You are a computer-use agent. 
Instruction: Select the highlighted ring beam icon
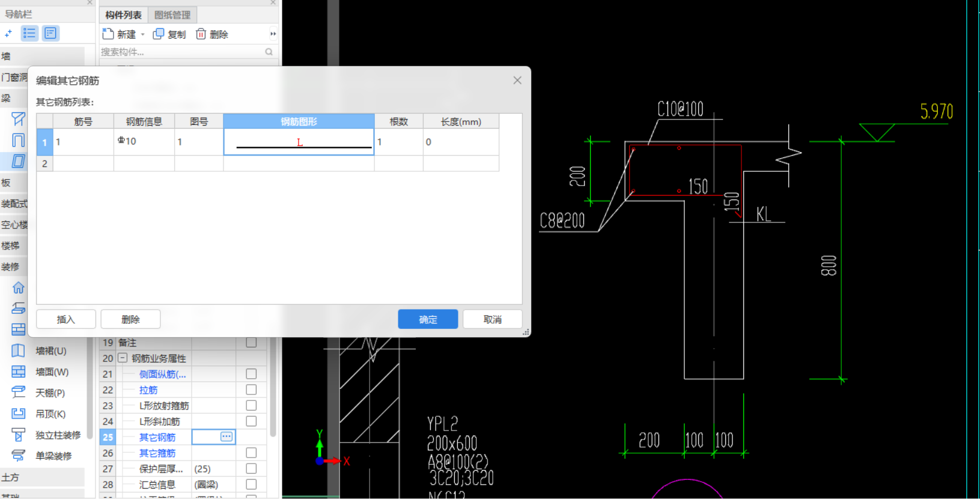pyautogui.click(x=19, y=161)
